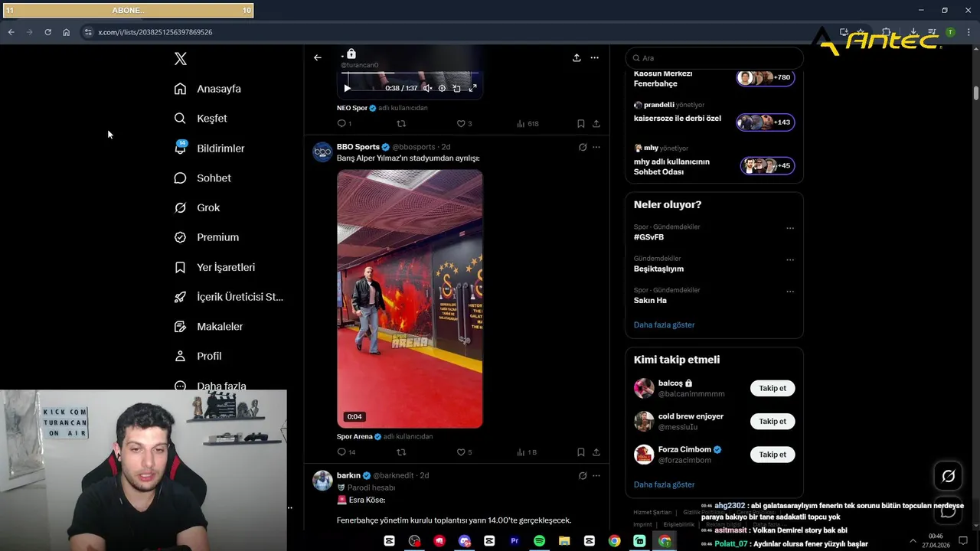Open File Explorer from the taskbar
The image size is (980, 551).
(564, 541)
